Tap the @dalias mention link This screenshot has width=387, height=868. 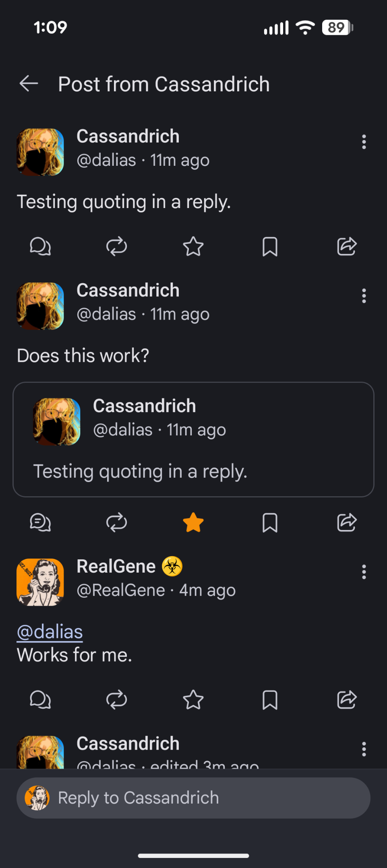[50, 632]
